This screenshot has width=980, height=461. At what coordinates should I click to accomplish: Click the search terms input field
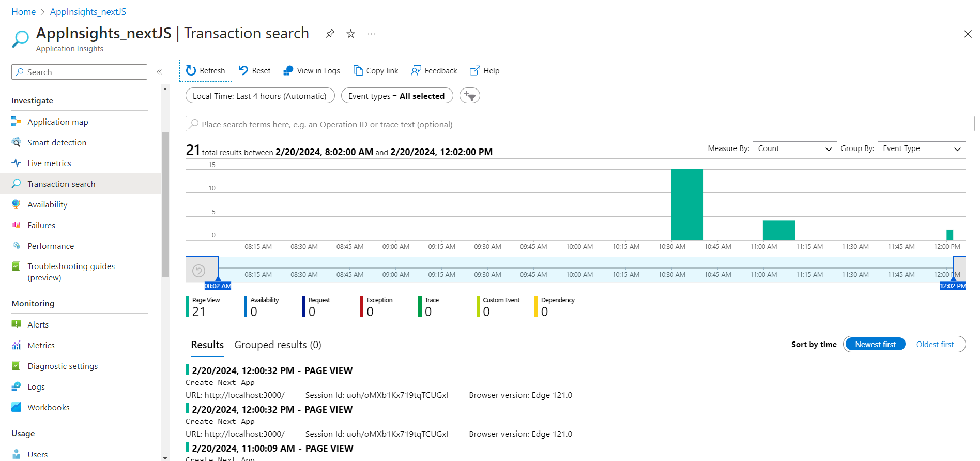[x=580, y=124]
